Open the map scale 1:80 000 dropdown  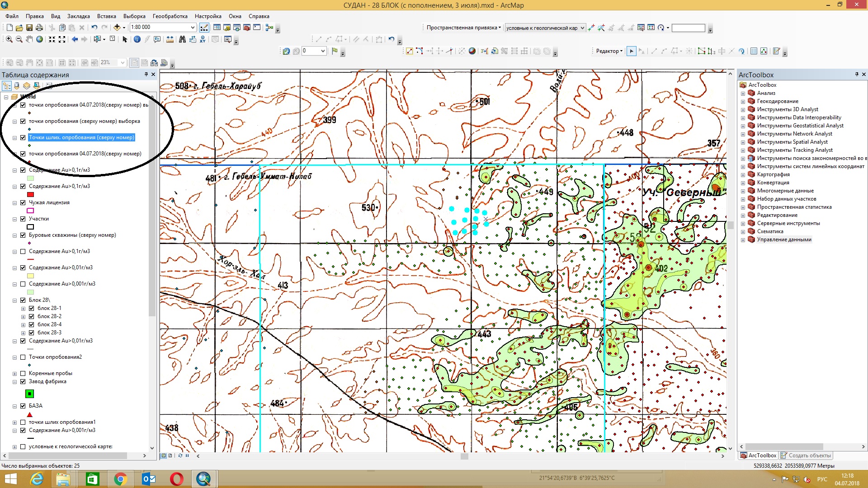192,28
